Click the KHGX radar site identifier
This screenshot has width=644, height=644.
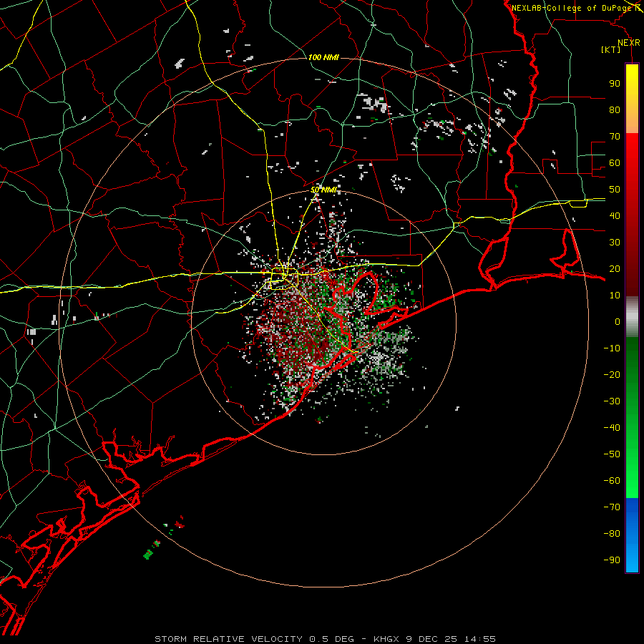tap(387, 639)
